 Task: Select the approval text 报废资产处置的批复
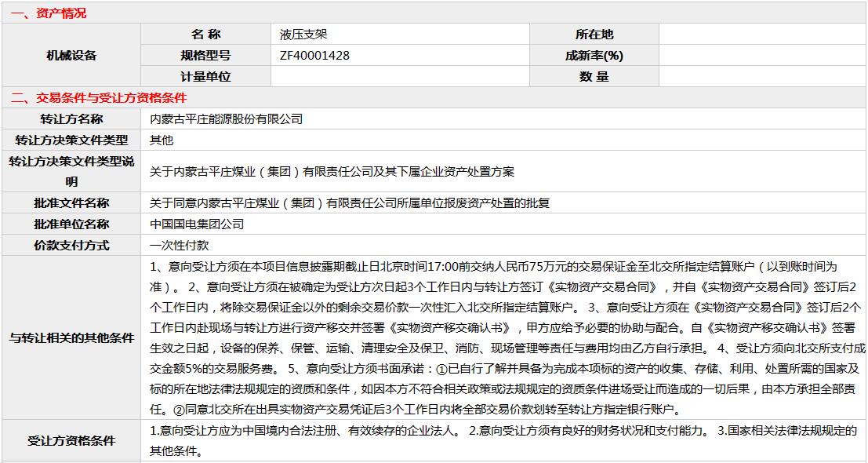(x=350, y=203)
